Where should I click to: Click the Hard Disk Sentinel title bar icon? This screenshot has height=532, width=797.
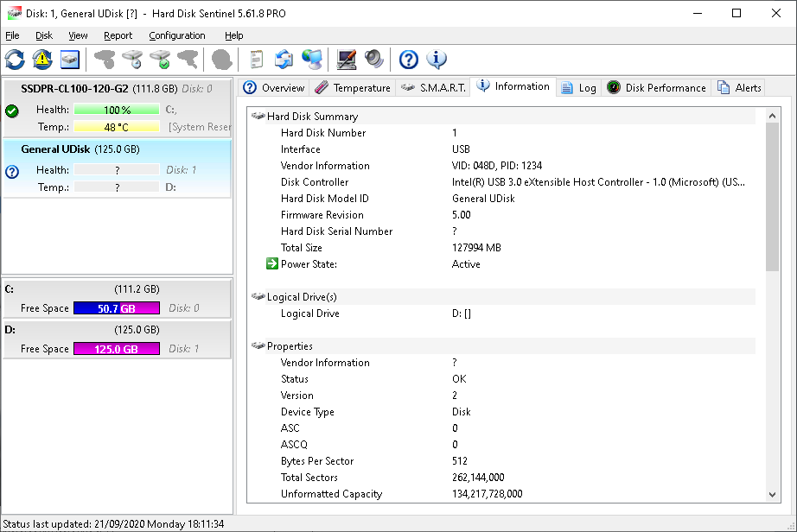point(14,13)
